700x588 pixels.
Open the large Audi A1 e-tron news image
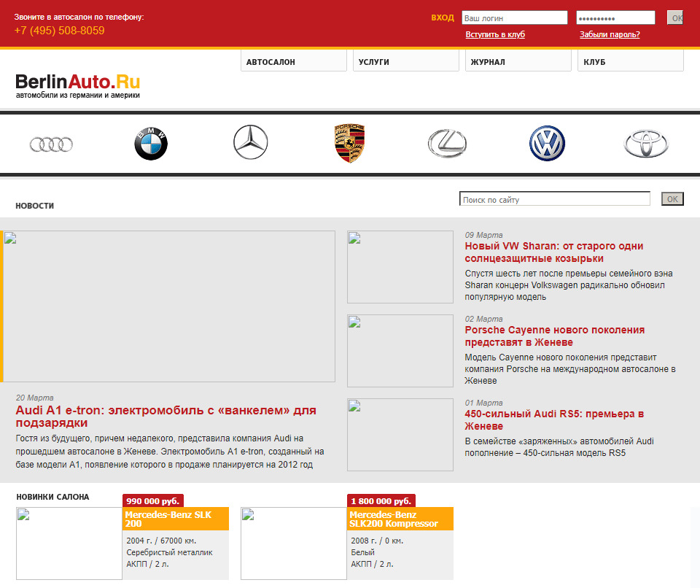click(169, 306)
